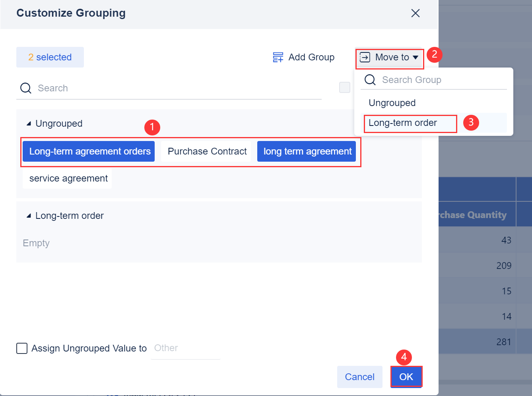Confirm grouping with the OK button
Image resolution: width=532 pixels, height=396 pixels.
[406, 377]
